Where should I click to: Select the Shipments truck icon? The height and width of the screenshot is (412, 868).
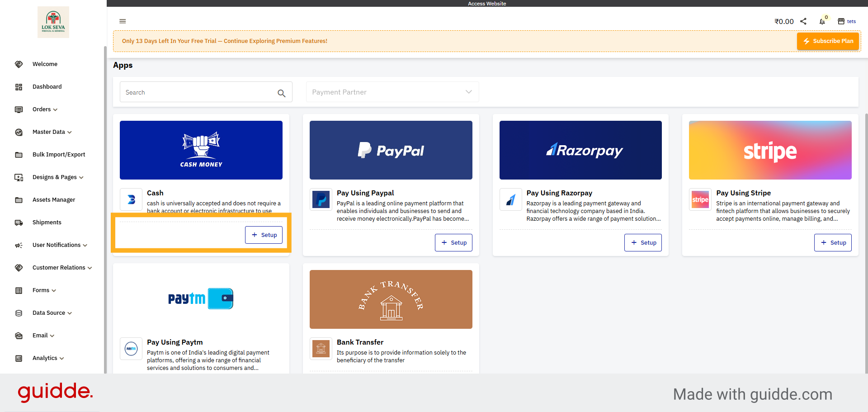pos(19,223)
